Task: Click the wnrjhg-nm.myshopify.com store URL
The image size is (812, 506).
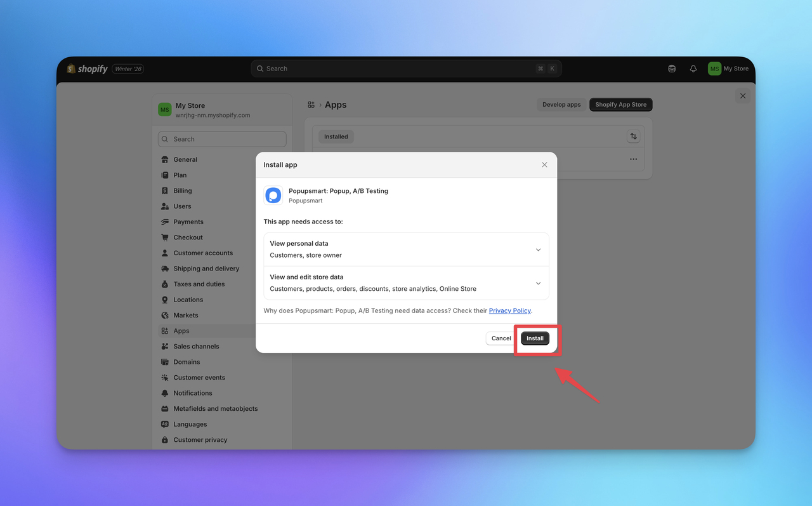Action: [x=213, y=116]
